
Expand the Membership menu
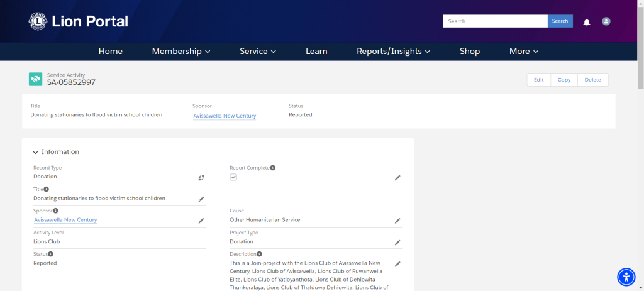tap(181, 52)
